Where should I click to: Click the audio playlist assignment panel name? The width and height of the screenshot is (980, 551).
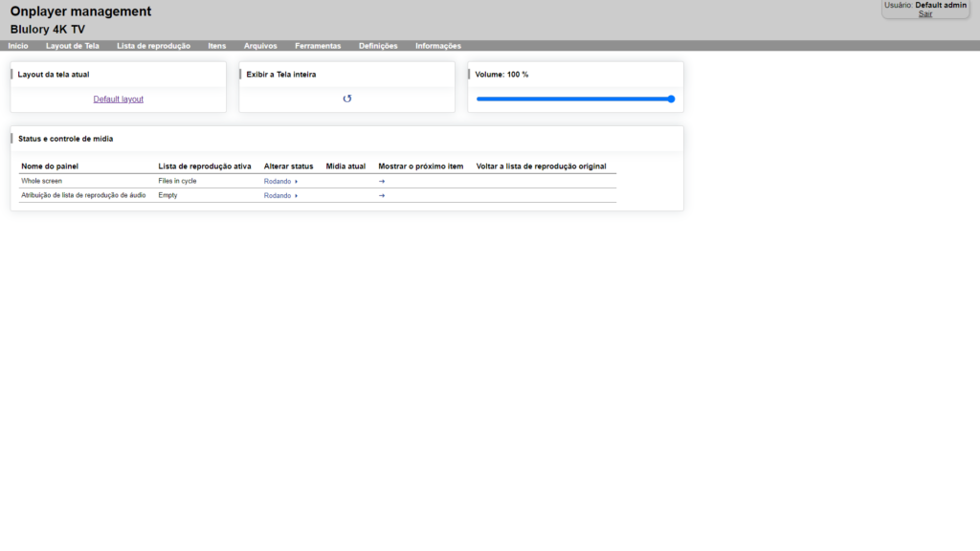click(84, 195)
